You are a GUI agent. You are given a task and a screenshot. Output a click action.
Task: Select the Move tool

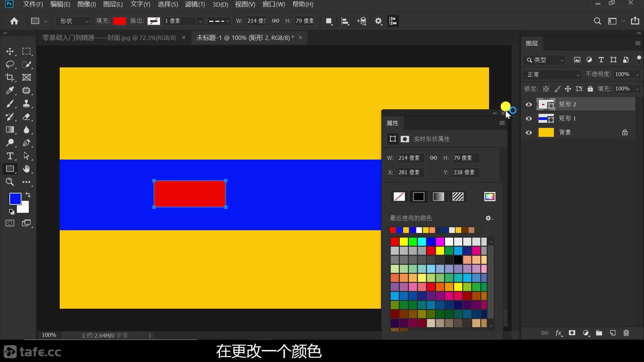click(10, 51)
